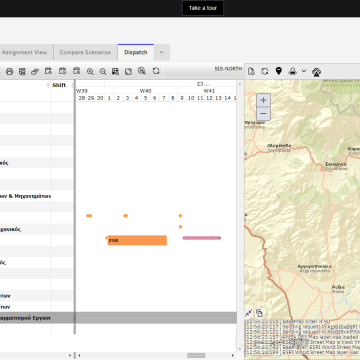Click the Gantt vertical scroll down arrow

[x=239, y=349]
